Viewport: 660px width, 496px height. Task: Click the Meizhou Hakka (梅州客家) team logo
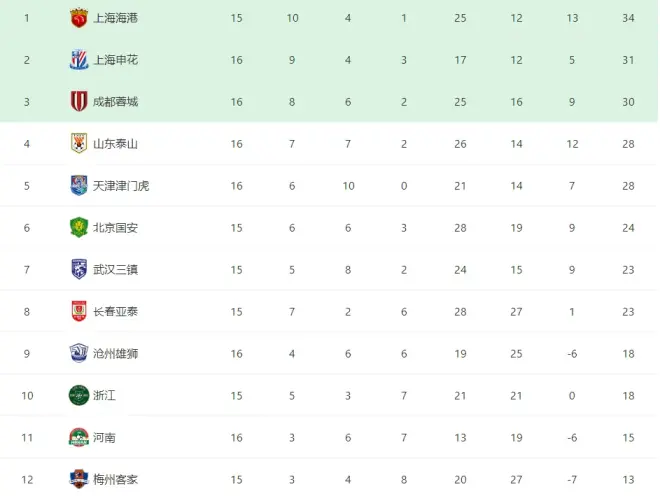click(x=79, y=479)
